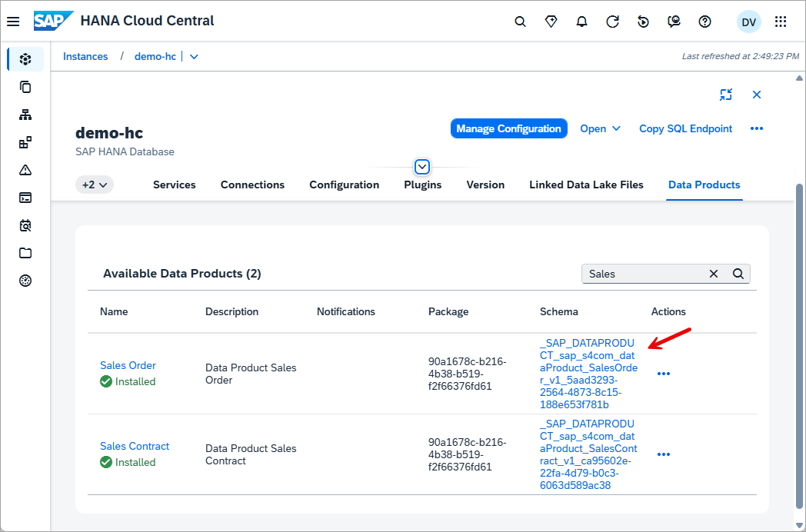Open the SQL console sidebar icon
The height and width of the screenshot is (532, 806).
coord(25,198)
